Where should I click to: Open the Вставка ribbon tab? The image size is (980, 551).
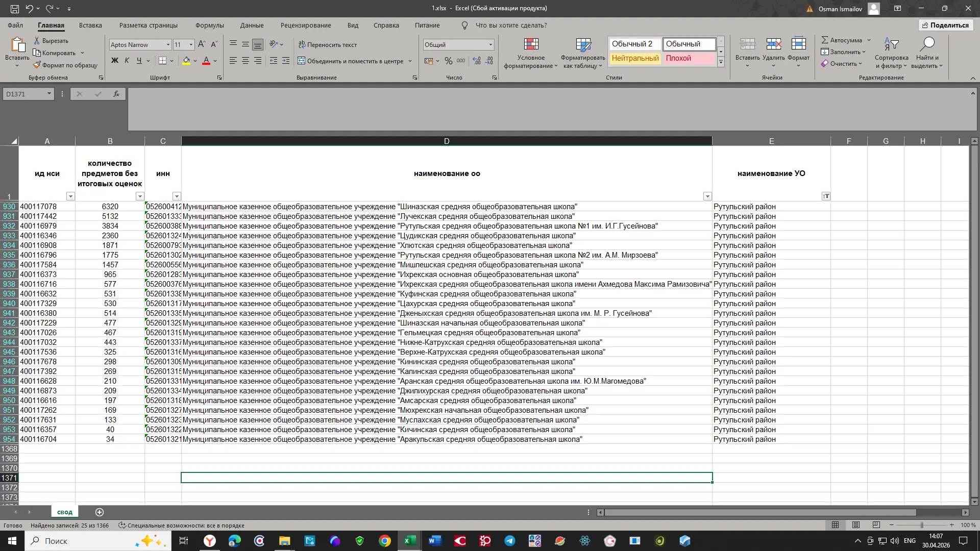point(90,25)
